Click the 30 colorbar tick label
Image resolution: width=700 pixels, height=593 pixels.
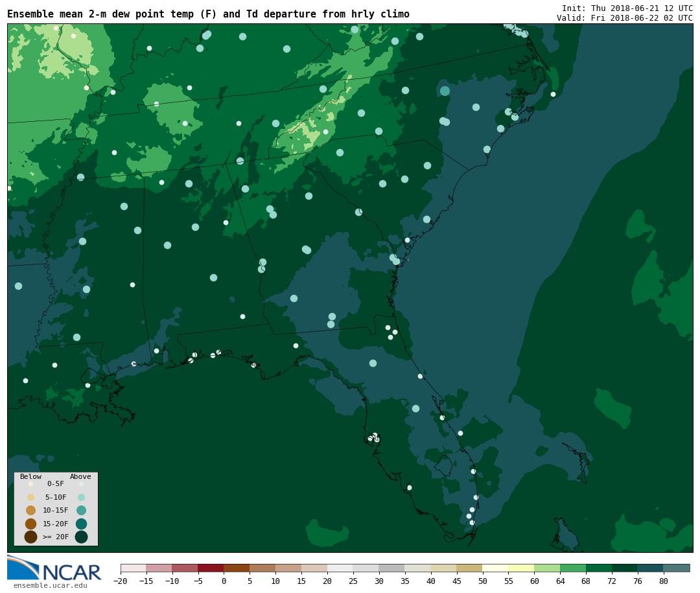point(379,581)
